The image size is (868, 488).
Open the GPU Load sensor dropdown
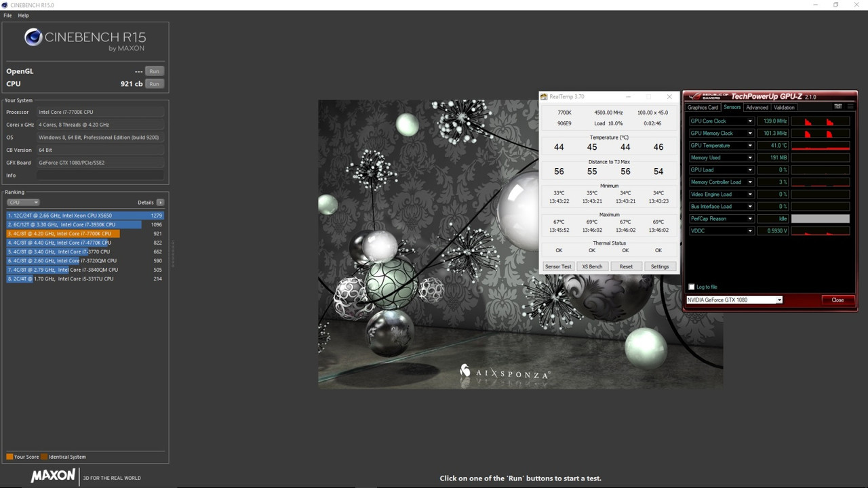750,170
